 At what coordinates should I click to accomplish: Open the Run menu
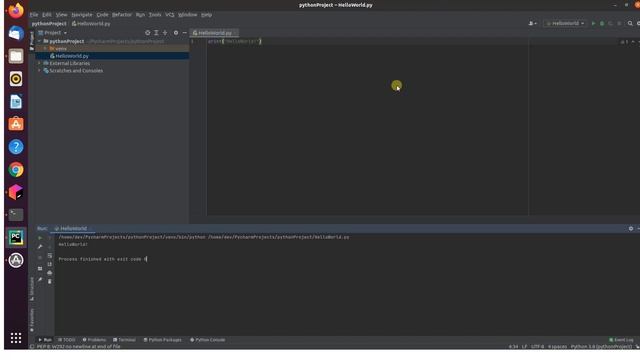[x=140, y=15]
